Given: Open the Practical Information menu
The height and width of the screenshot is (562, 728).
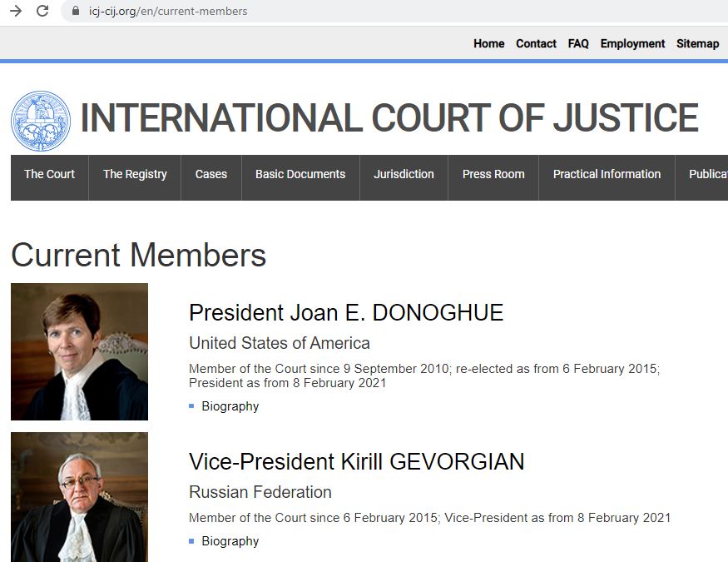Looking at the screenshot, I should point(607,177).
